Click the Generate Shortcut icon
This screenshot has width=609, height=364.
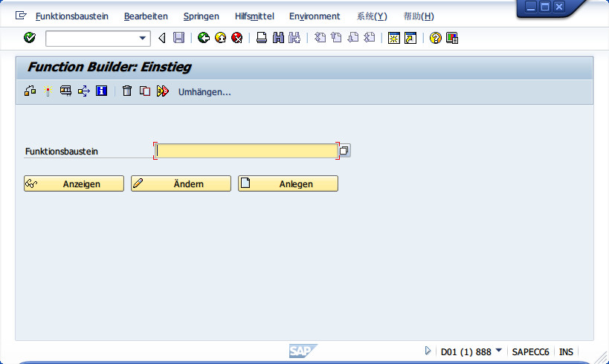tap(410, 38)
